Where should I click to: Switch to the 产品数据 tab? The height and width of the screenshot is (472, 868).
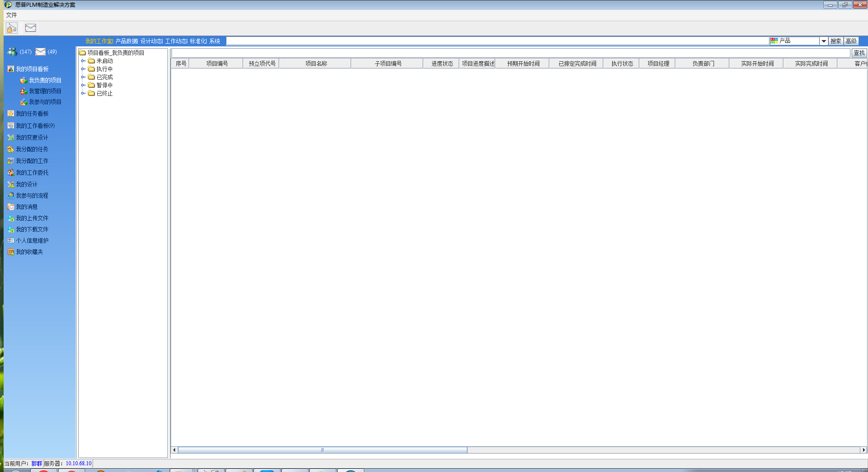coord(126,41)
